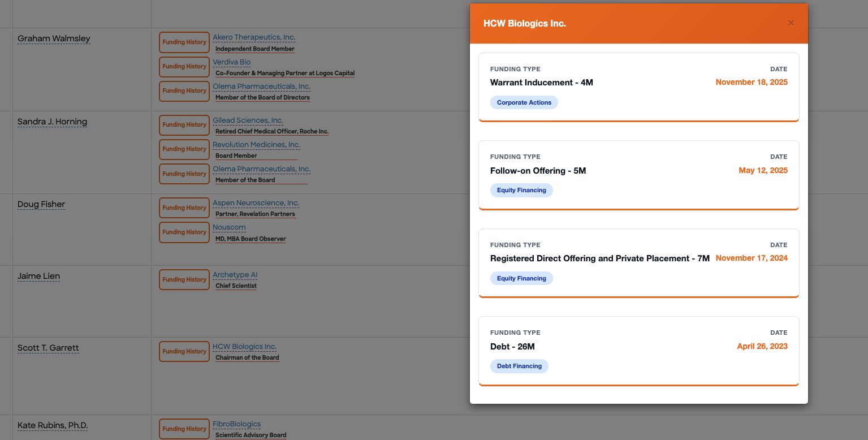The image size is (868, 440).
Task: Click the Retired Chief Medical Officer, Roche text
Action: pyautogui.click(x=272, y=131)
